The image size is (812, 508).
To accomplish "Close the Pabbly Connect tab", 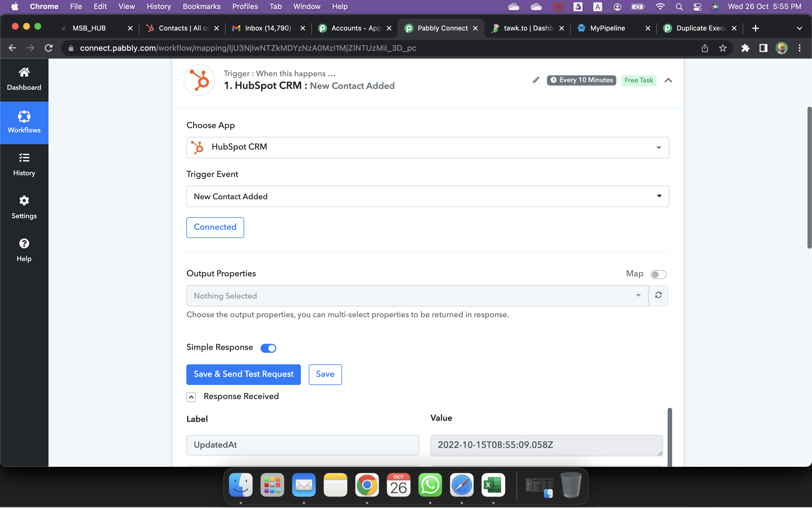I will tap(475, 29).
